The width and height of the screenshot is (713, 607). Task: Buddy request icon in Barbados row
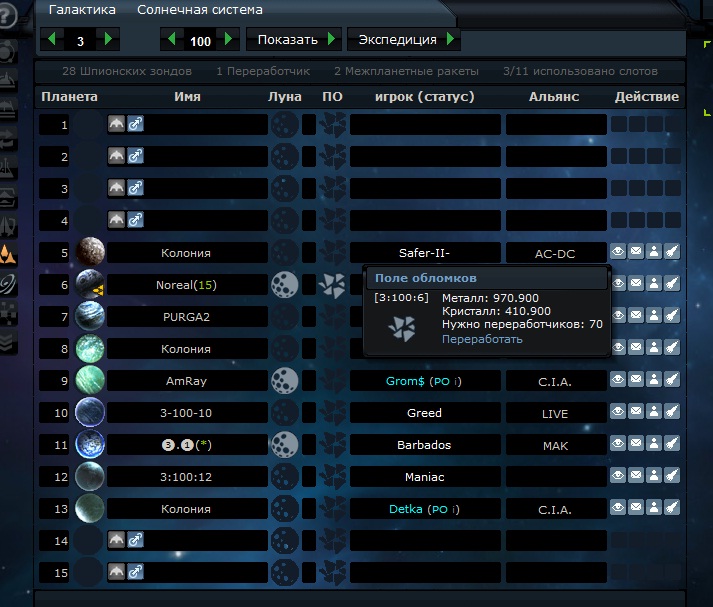coord(654,443)
